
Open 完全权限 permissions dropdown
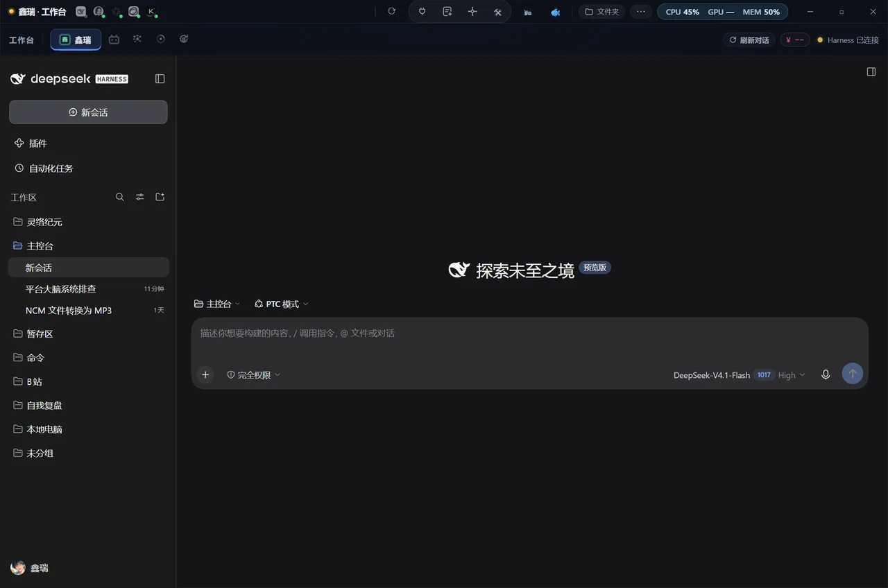pos(254,375)
